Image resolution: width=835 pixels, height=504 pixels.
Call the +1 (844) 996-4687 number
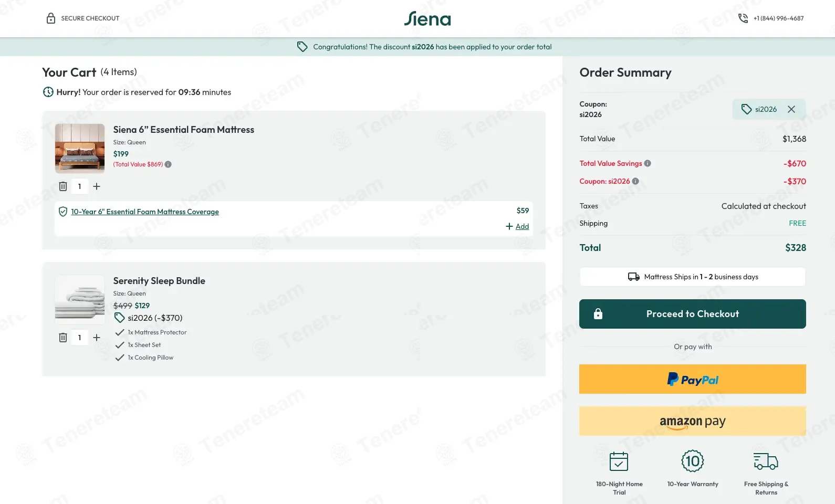tap(778, 18)
